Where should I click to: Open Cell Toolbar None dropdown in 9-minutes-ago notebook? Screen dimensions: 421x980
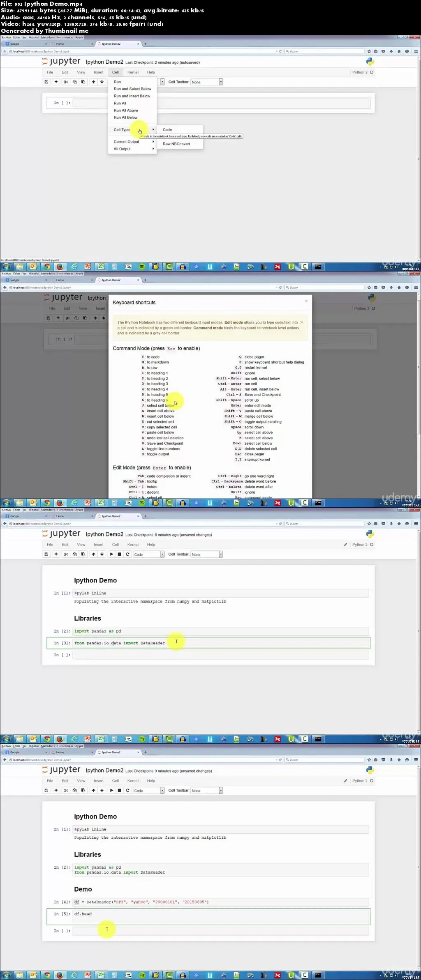(x=207, y=790)
